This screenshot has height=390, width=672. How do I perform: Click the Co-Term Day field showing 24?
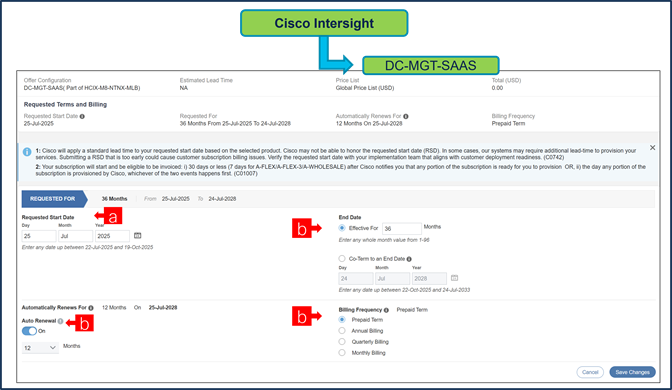(356, 279)
